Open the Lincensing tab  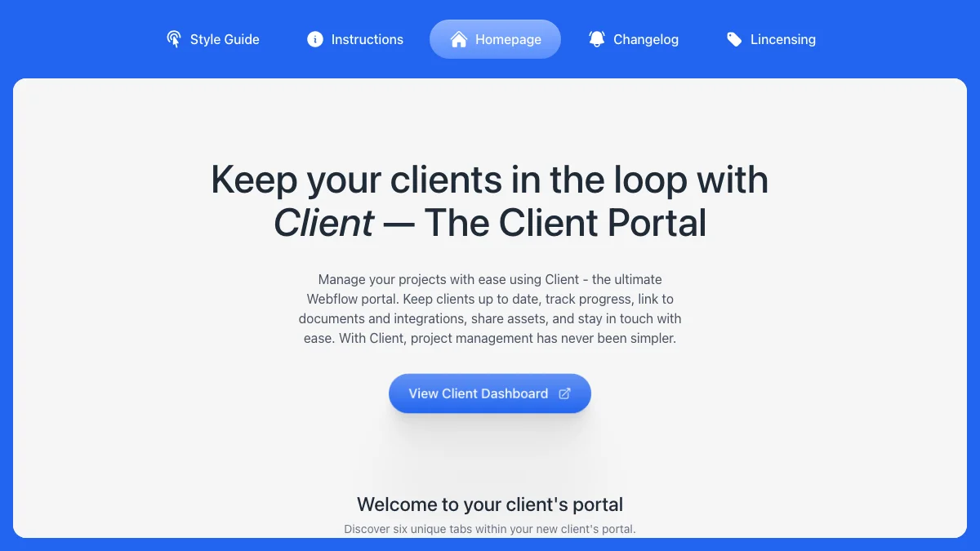tap(771, 39)
